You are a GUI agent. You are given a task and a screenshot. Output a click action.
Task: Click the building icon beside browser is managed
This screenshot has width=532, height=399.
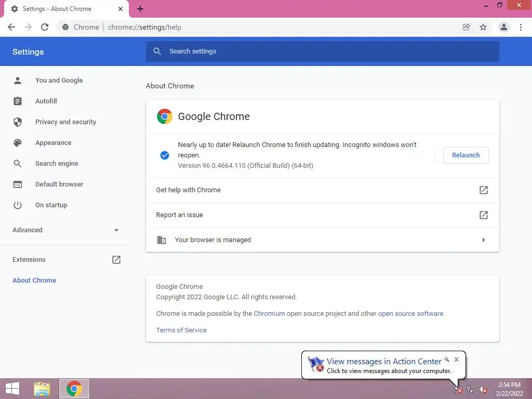[162, 240]
